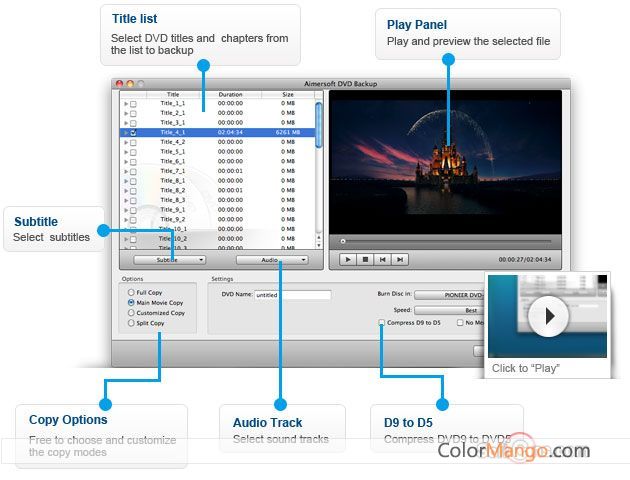Skip to previous chapter button
The width and height of the screenshot is (630, 480).
tap(384, 259)
